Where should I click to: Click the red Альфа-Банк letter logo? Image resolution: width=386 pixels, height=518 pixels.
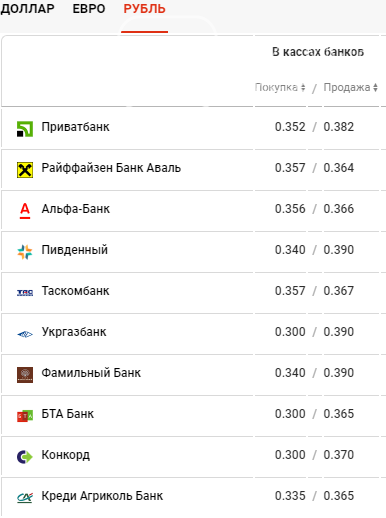(x=25, y=211)
